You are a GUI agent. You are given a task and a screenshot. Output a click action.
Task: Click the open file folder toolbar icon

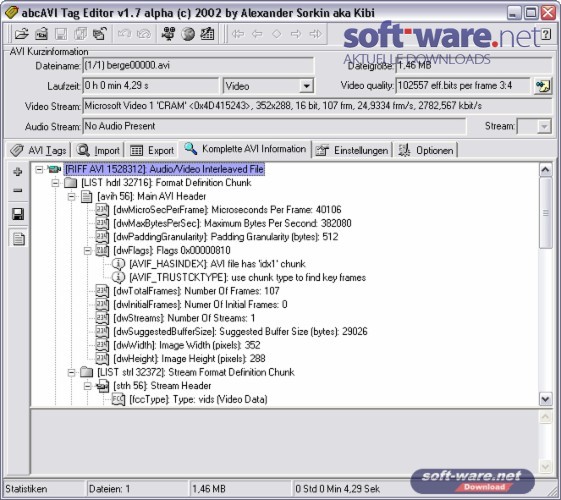point(21,34)
